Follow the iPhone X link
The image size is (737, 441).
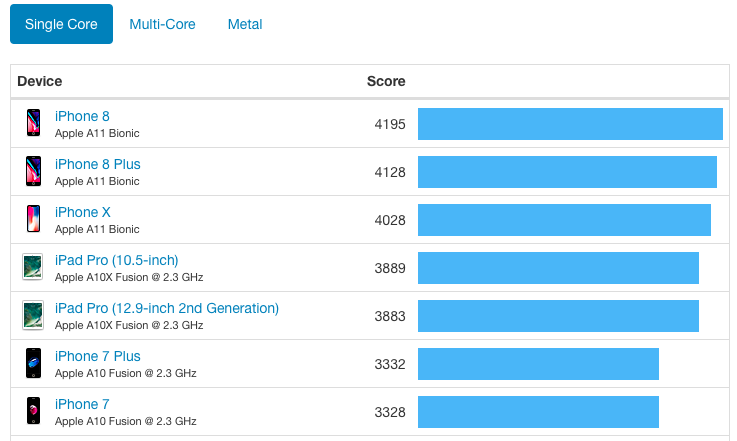[x=82, y=212]
